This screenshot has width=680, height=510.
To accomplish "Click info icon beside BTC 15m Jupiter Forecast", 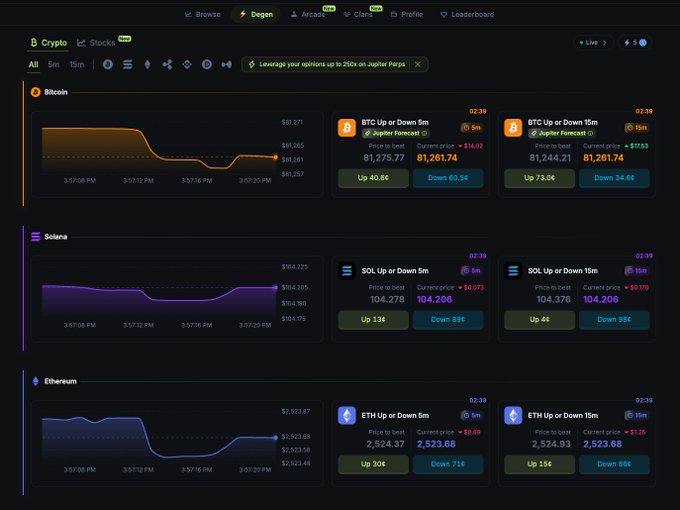I will click(591, 133).
